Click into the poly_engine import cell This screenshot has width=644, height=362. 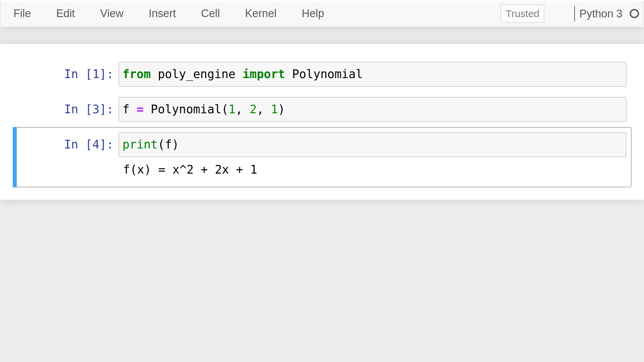point(470,74)
